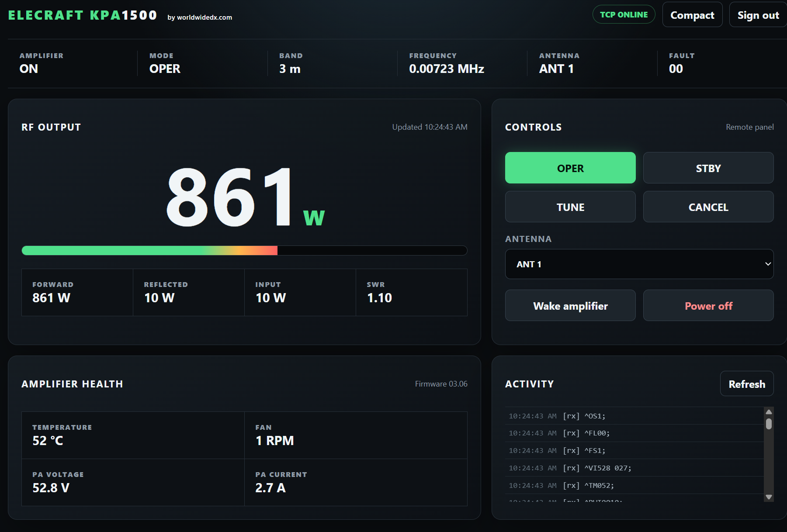Click the activity log scrollbar thumb
787x532 pixels.
coord(769,424)
